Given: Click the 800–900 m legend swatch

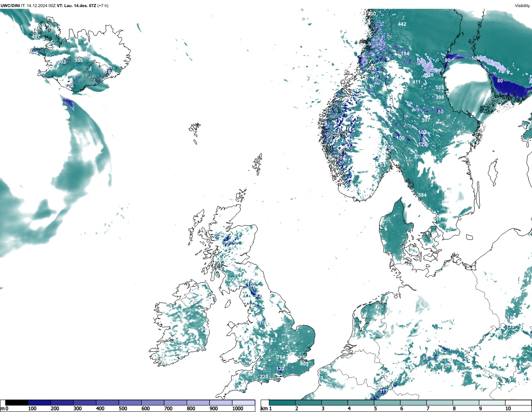Looking at the screenshot, I should point(198,402).
